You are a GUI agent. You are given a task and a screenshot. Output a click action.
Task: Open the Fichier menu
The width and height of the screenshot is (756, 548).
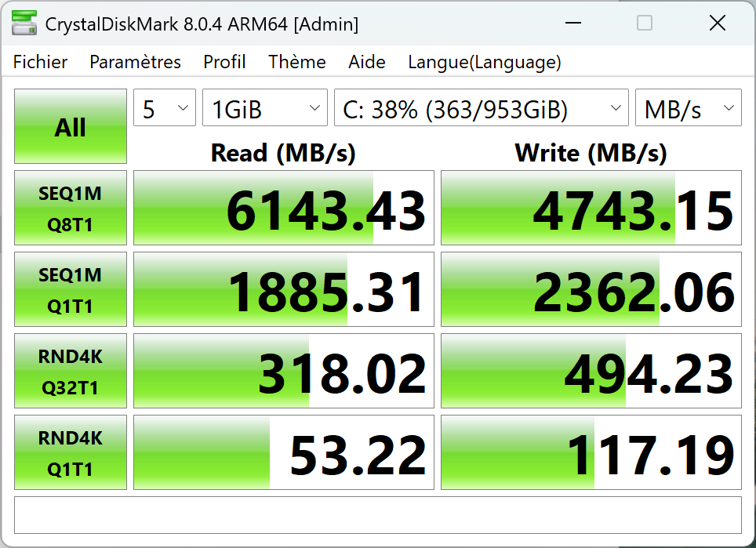point(41,62)
